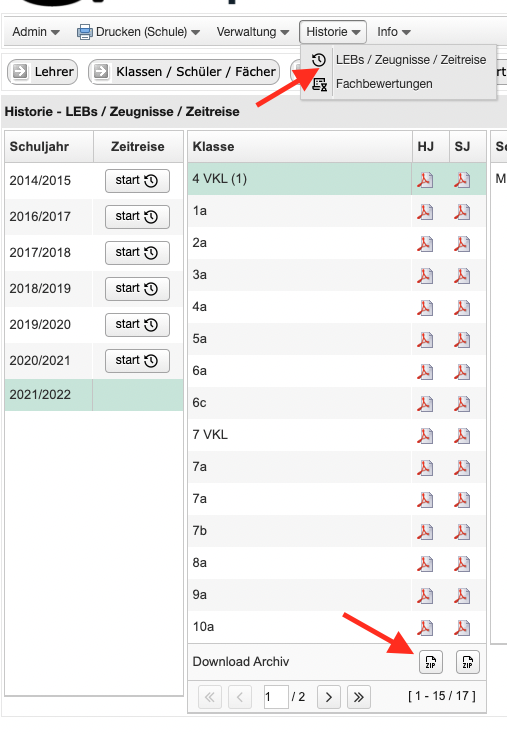Open HJ PDF for class 4 VKL (1)
Image resolution: width=507 pixels, height=734 pixels.
point(425,180)
